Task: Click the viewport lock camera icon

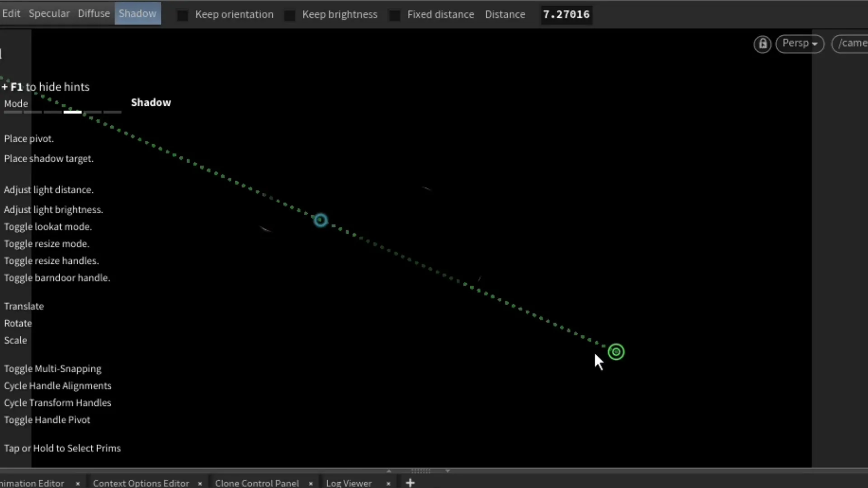Action: pyautogui.click(x=763, y=44)
